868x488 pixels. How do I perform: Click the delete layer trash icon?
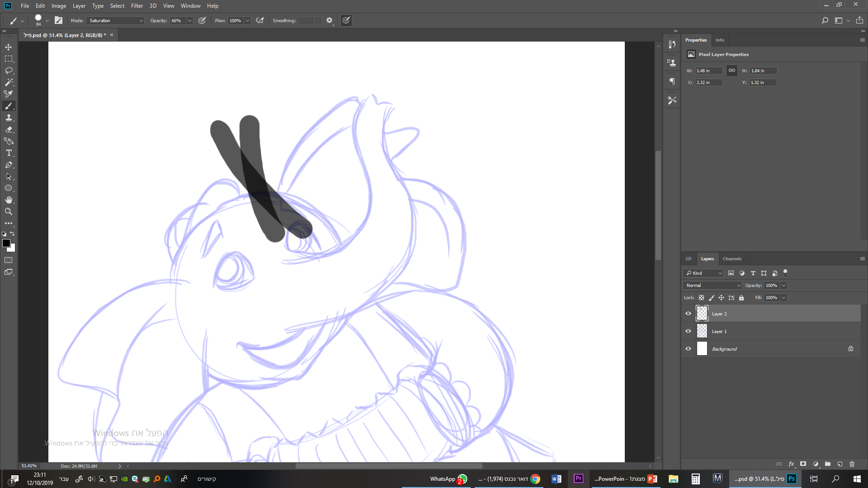[852, 464]
